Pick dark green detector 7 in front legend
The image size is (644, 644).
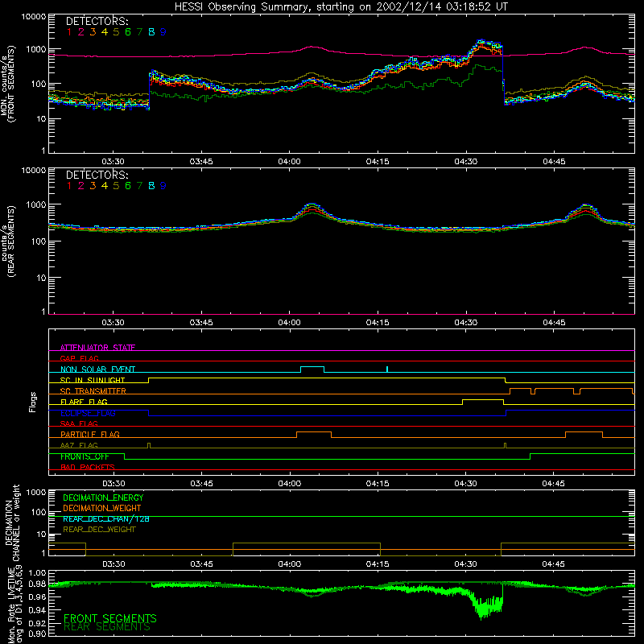(x=139, y=32)
